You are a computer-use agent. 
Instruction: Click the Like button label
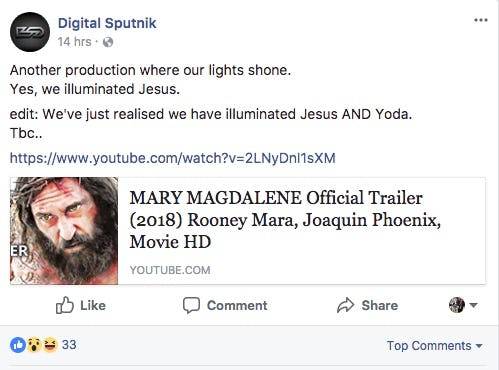(x=93, y=305)
